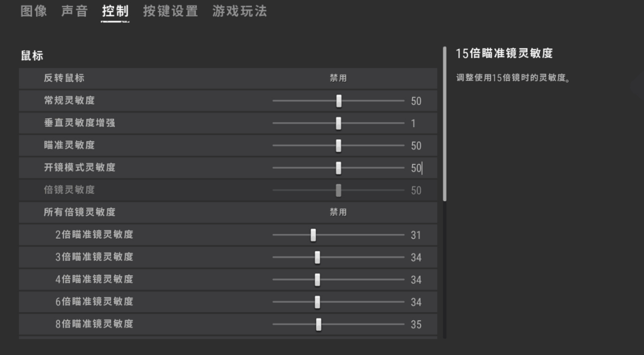The image size is (644, 355).
Task: Click the 4倍瞄准镜灵敏度 slider handle
Action: (x=317, y=279)
